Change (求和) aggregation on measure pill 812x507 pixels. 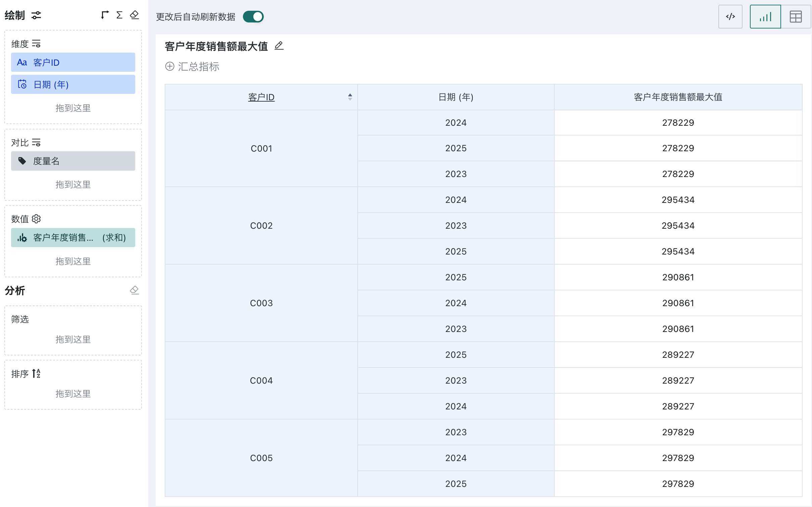(114, 238)
